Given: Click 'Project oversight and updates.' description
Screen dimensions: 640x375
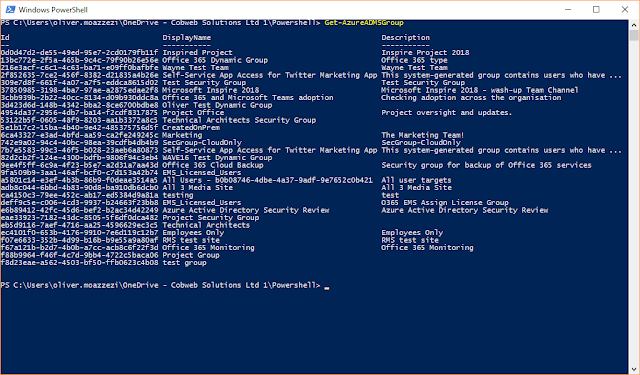Looking at the screenshot, I should pos(447,113).
